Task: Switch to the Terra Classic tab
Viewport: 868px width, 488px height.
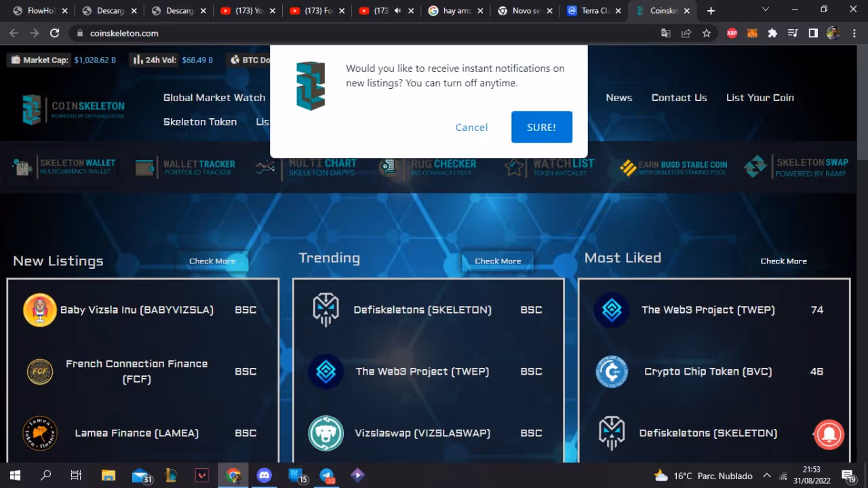Action: (x=593, y=11)
